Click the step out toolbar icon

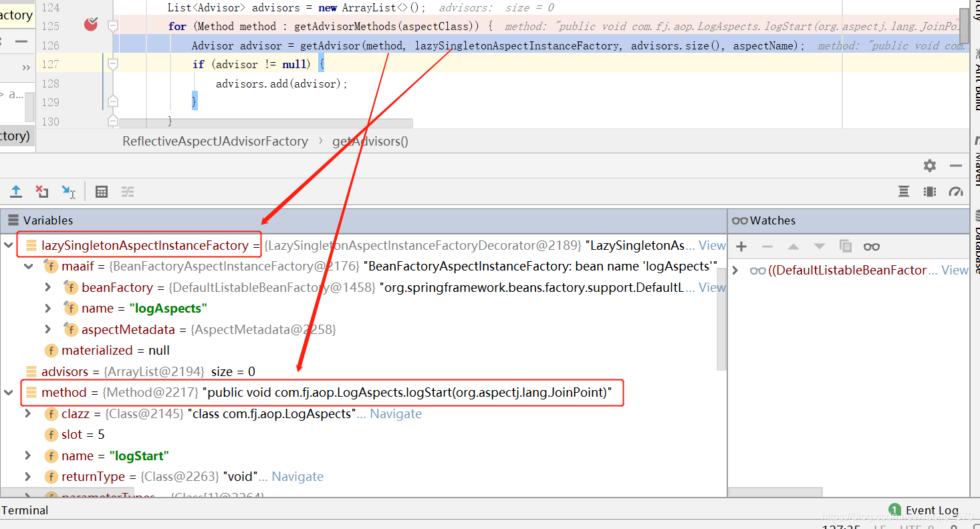[x=16, y=192]
